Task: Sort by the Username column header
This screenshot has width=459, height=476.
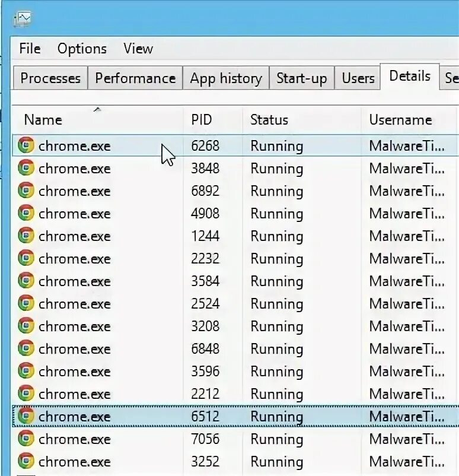Action: tap(410, 120)
